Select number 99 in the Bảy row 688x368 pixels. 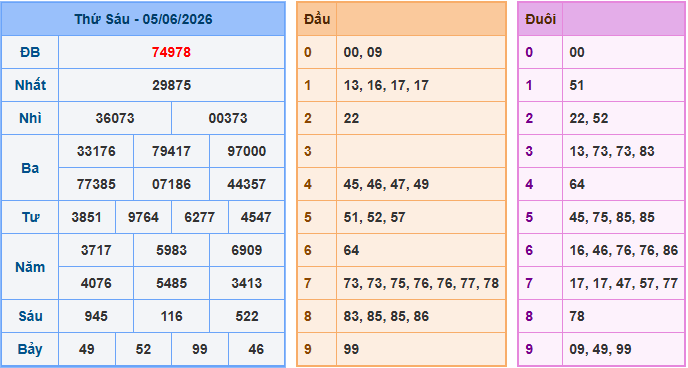tap(200, 350)
